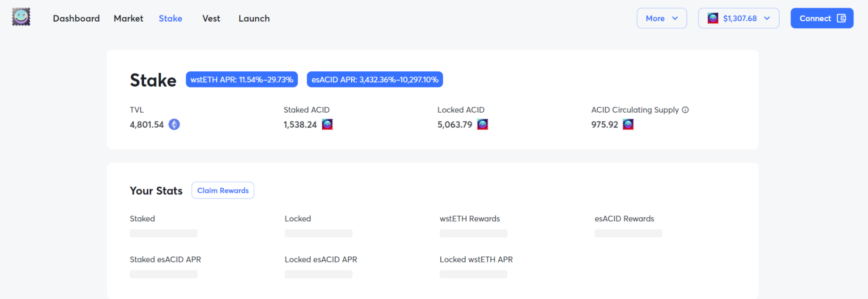Click the smiley logo in the header
The image size is (868, 299).
[x=21, y=17]
